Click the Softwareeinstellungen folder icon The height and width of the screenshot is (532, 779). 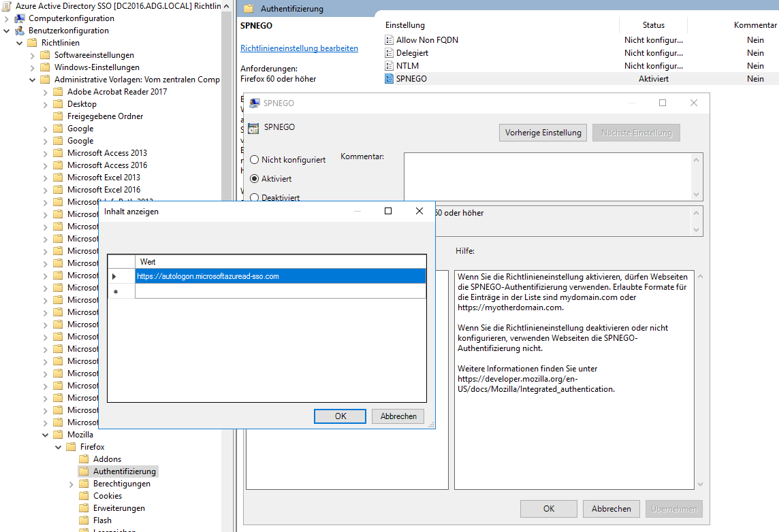[45, 55]
